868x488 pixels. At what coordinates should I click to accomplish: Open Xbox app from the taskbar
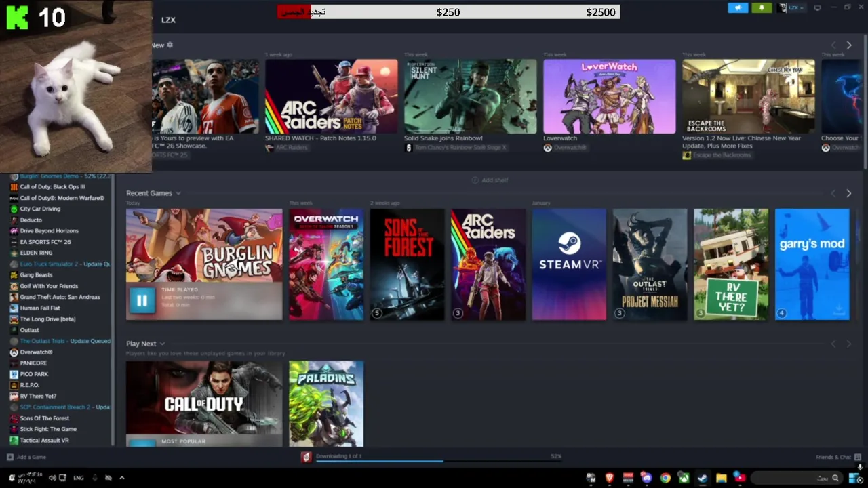click(x=684, y=478)
